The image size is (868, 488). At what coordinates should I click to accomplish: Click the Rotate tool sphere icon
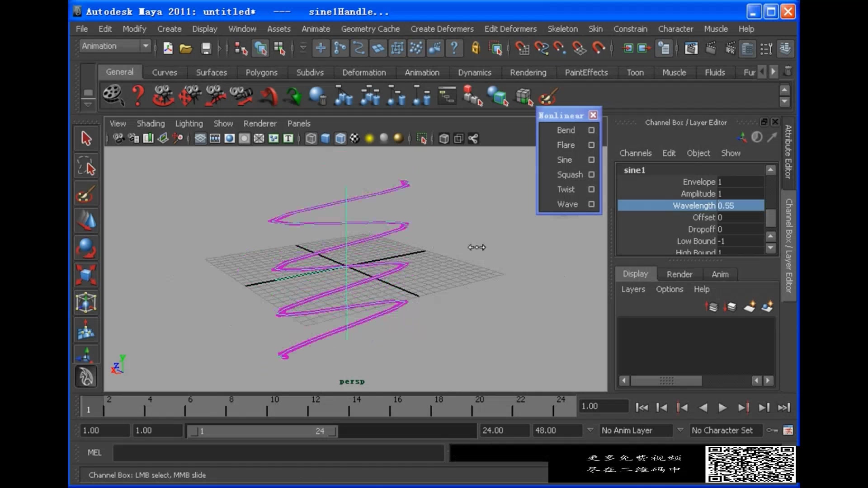[86, 248]
